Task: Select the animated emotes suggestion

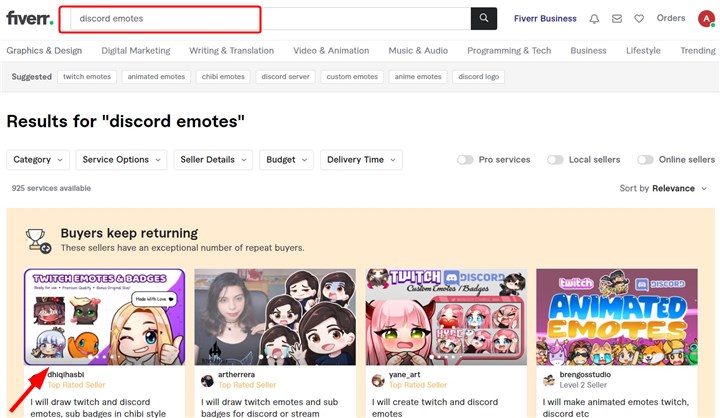Action: tap(156, 77)
